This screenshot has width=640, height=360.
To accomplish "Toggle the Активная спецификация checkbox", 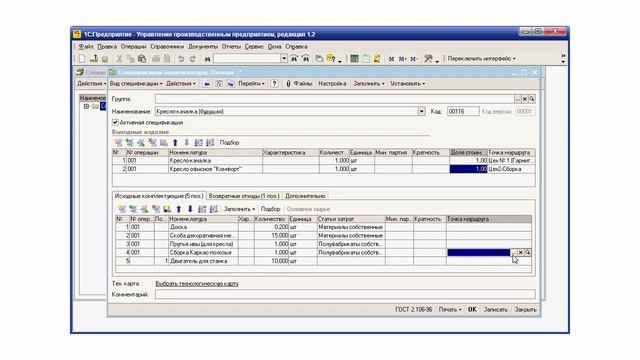I will point(115,122).
